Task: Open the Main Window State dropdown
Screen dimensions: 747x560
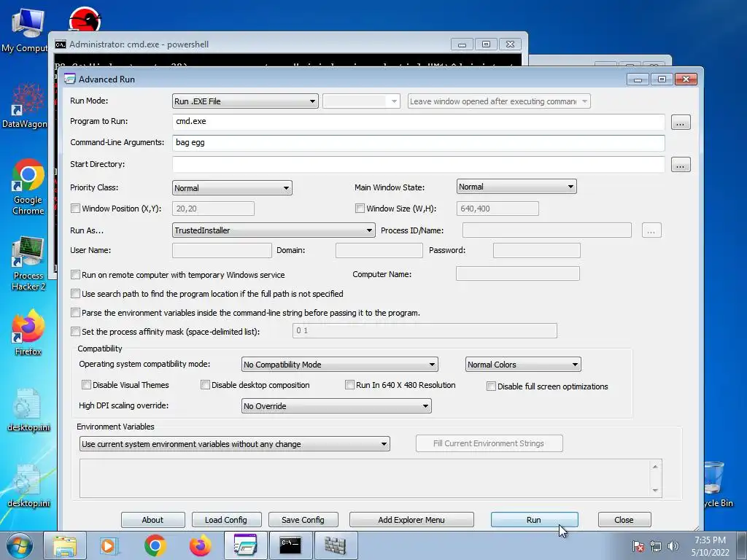Action: (516, 187)
